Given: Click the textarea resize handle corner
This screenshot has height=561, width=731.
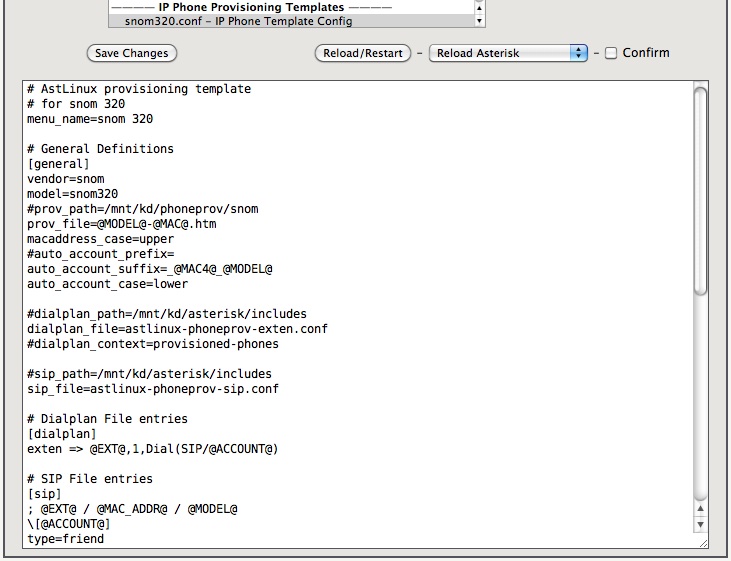Looking at the screenshot, I should tap(703, 543).
